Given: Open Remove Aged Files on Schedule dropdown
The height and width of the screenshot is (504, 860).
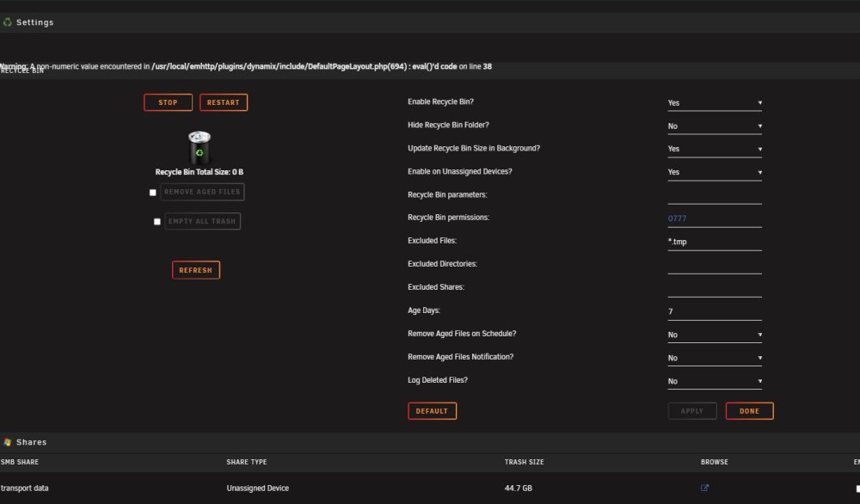Looking at the screenshot, I should [x=715, y=335].
